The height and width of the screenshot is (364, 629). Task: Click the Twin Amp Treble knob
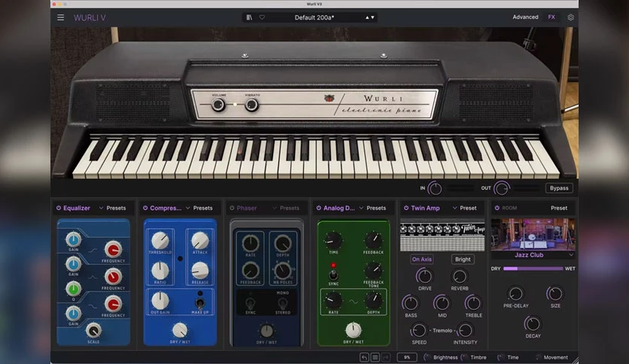click(473, 304)
